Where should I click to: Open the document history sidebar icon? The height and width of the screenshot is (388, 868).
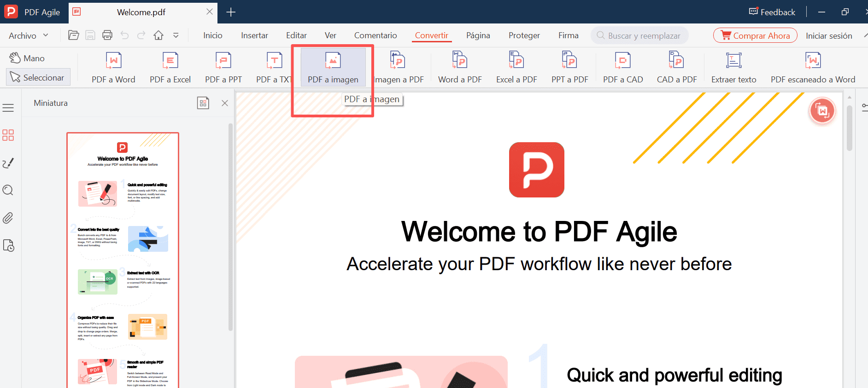8,246
